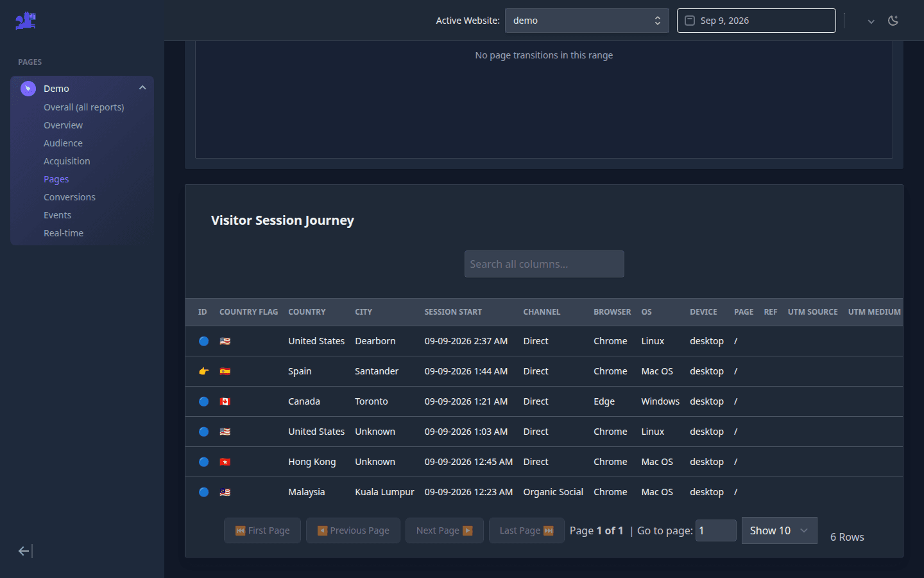Open the Real-time report
Screen dimensions: 924x578
click(64, 233)
